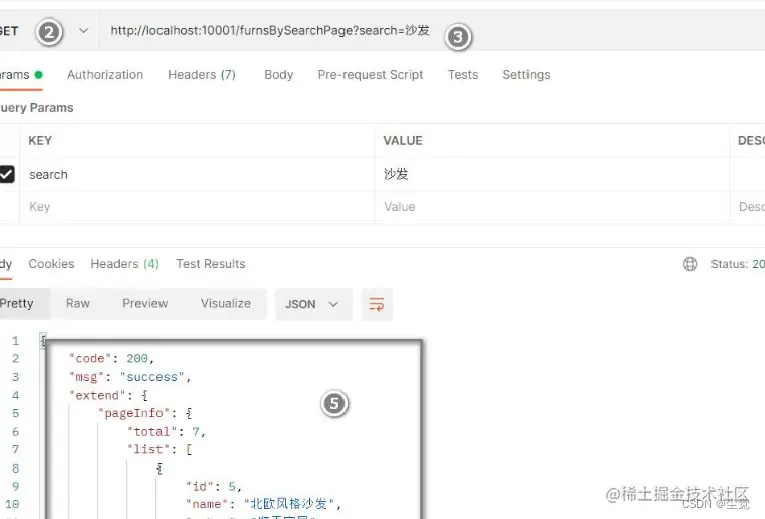
Task: Click the 沙发 value cell
Action: (552, 174)
